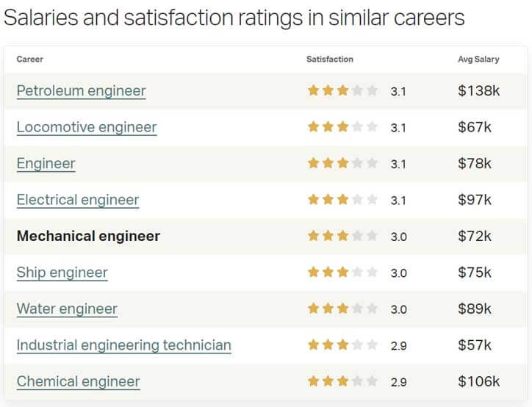Screen dimensions: 532x407
Task: Open the Chemical engineer career link
Action: click(x=78, y=381)
